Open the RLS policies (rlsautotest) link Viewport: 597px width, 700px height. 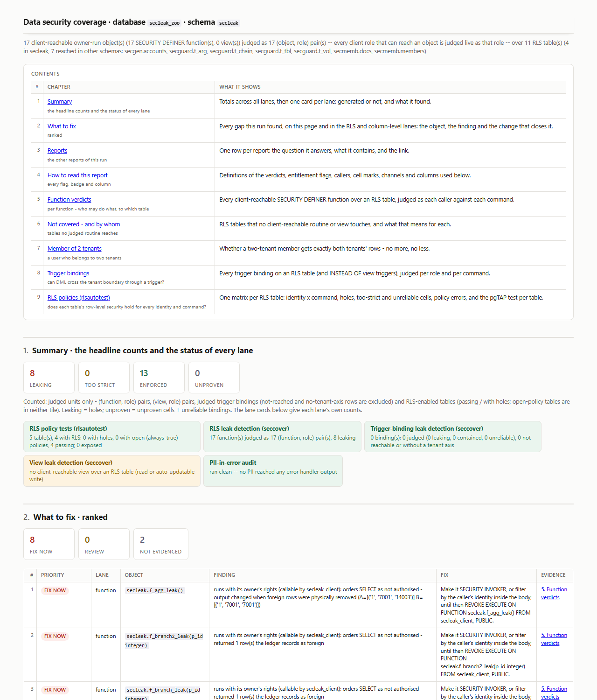coord(79,298)
